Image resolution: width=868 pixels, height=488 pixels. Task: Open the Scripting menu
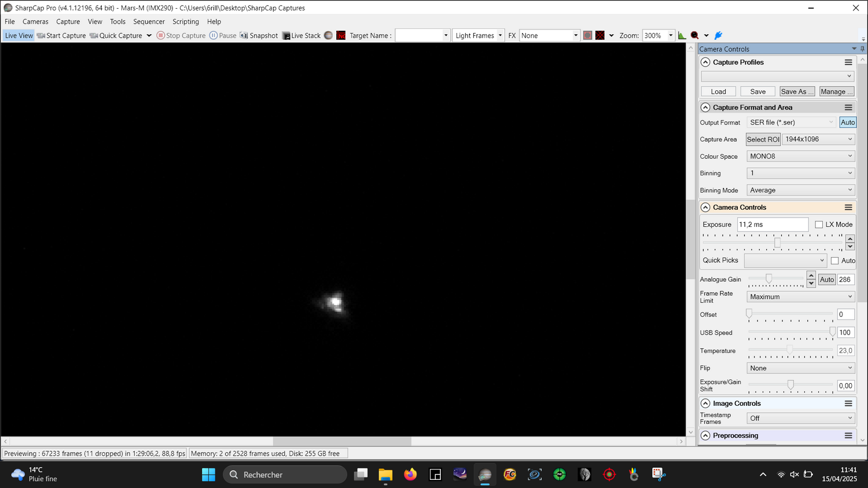[186, 21]
